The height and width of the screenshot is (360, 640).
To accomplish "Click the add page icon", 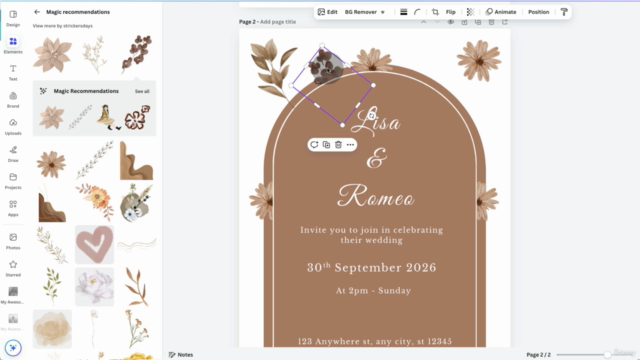I will coord(505,22).
